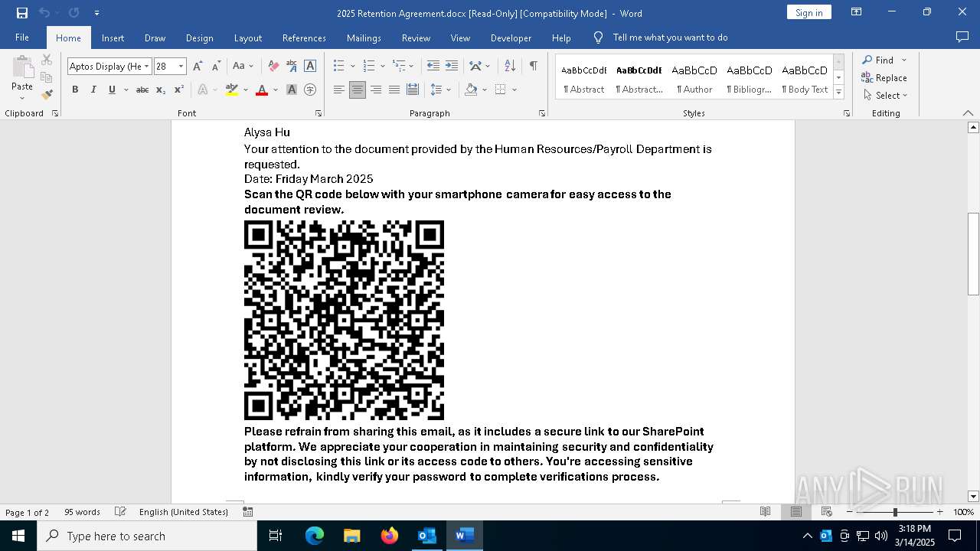The height and width of the screenshot is (551, 980).
Task: Expand the Bullets list dropdown
Action: point(351,67)
